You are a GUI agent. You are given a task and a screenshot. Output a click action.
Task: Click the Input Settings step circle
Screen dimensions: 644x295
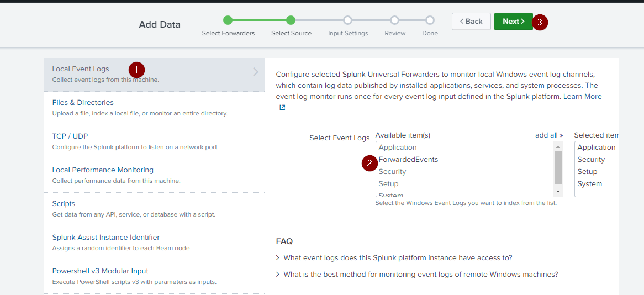pos(347,20)
